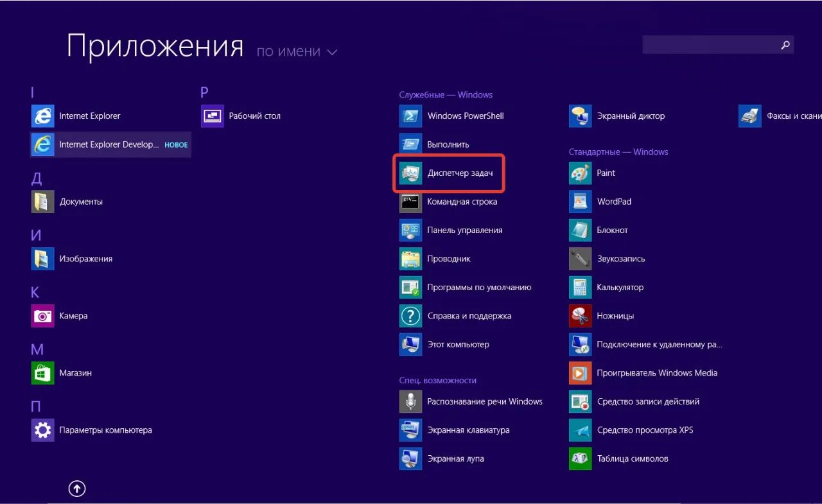Open Параметры компьютера gear icon
The image size is (822, 504).
pyautogui.click(x=43, y=430)
